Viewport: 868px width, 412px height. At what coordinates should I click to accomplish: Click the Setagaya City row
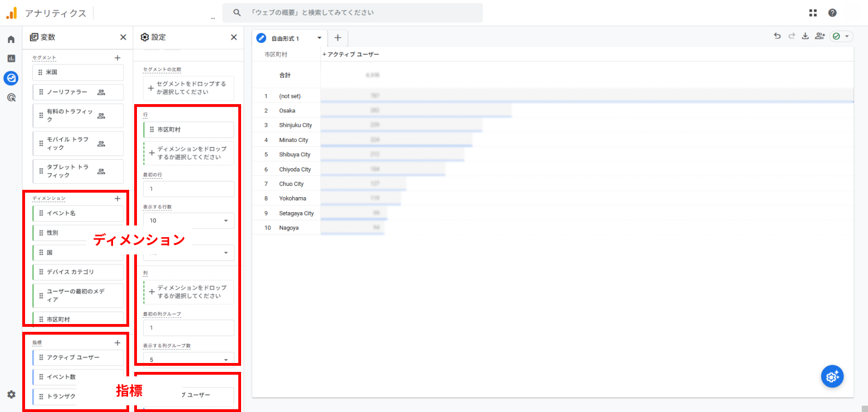[x=552, y=213]
